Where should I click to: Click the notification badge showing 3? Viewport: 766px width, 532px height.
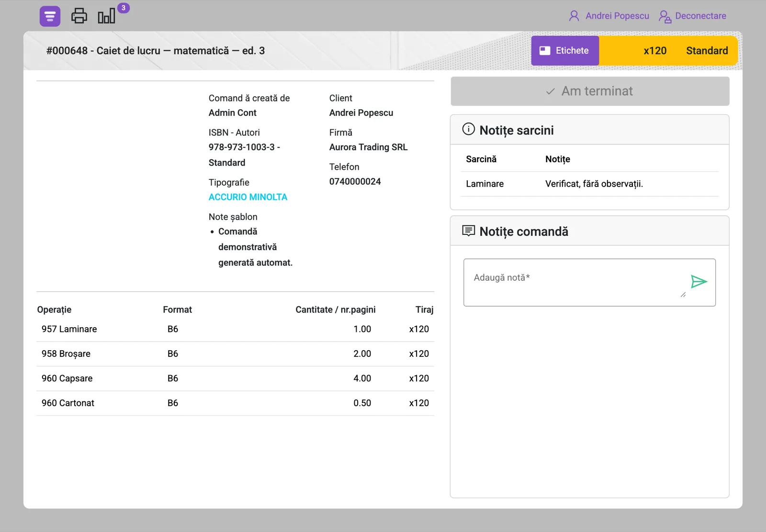124,8
